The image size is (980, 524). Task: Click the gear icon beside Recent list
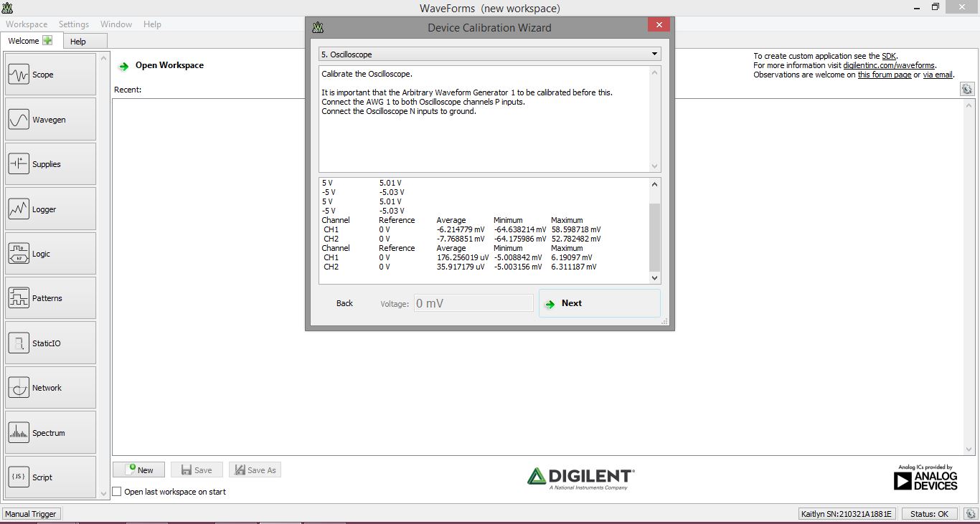click(967, 89)
